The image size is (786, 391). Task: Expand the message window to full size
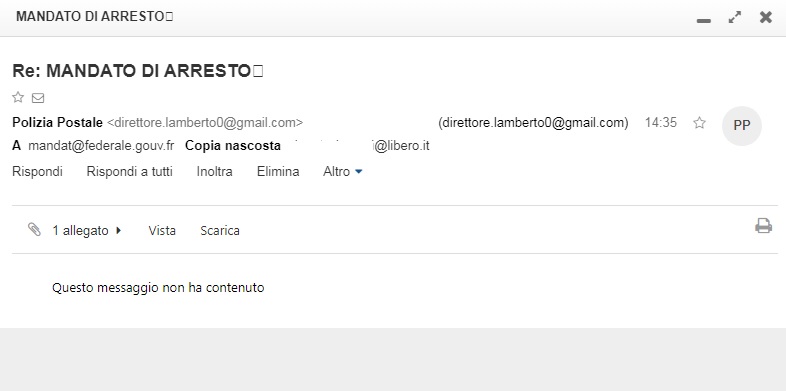735,18
